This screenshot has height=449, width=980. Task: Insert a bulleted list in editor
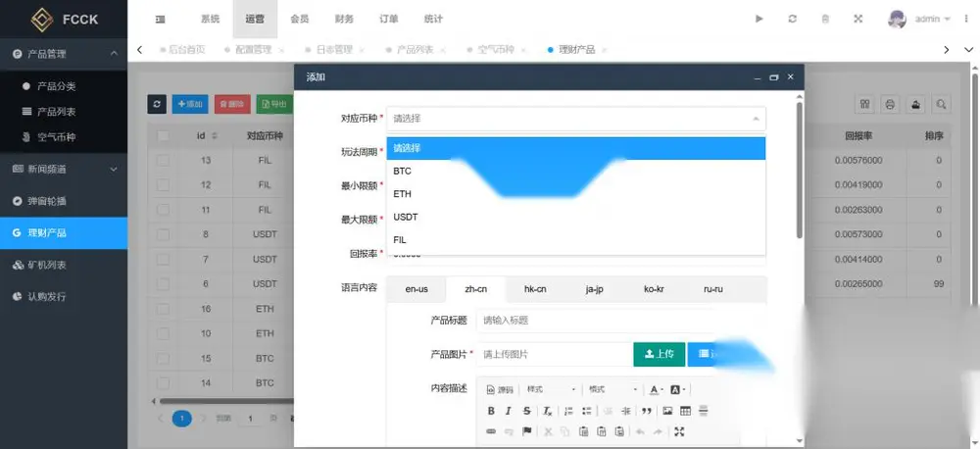click(587, 411)
